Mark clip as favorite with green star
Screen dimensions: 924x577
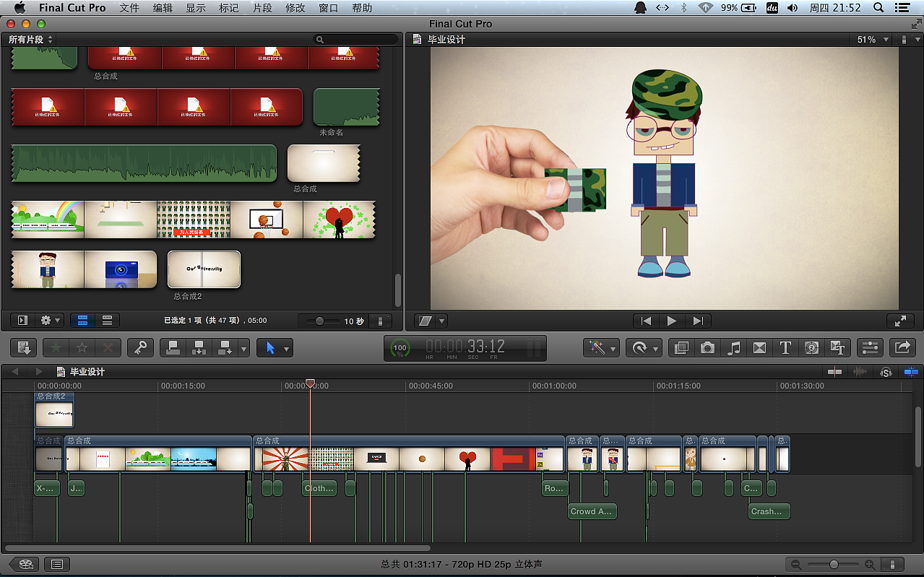click(x=56, y=347)
